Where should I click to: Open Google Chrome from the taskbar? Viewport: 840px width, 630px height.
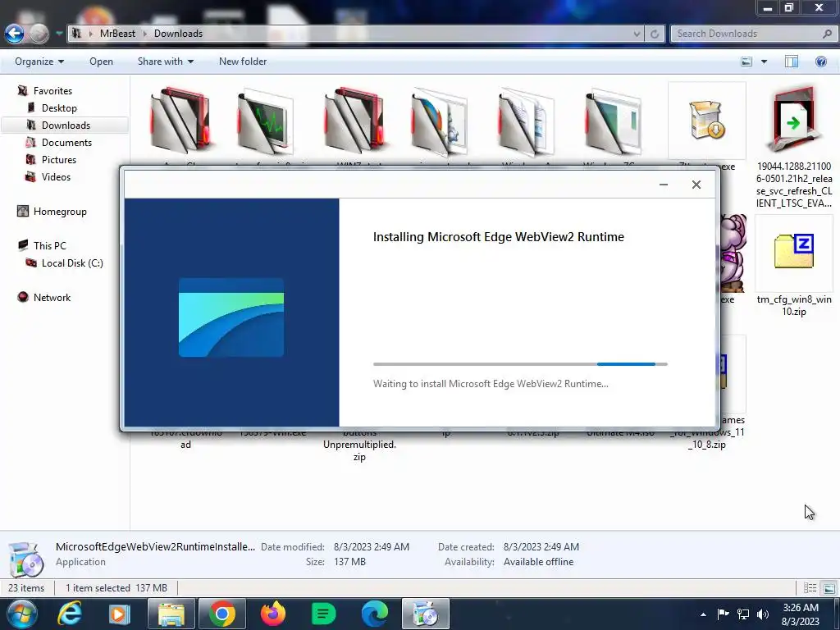click(221, 614)
